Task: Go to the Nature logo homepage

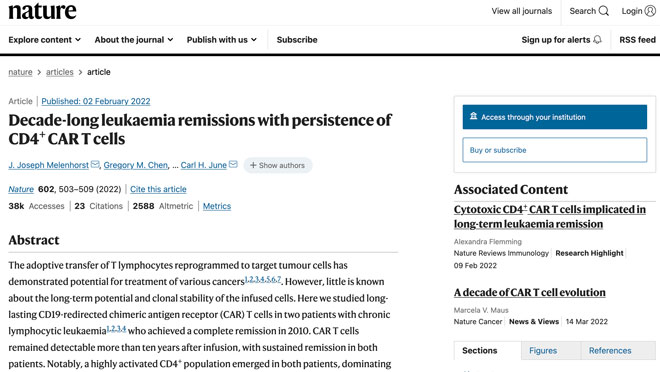Action: coord(43,11)
